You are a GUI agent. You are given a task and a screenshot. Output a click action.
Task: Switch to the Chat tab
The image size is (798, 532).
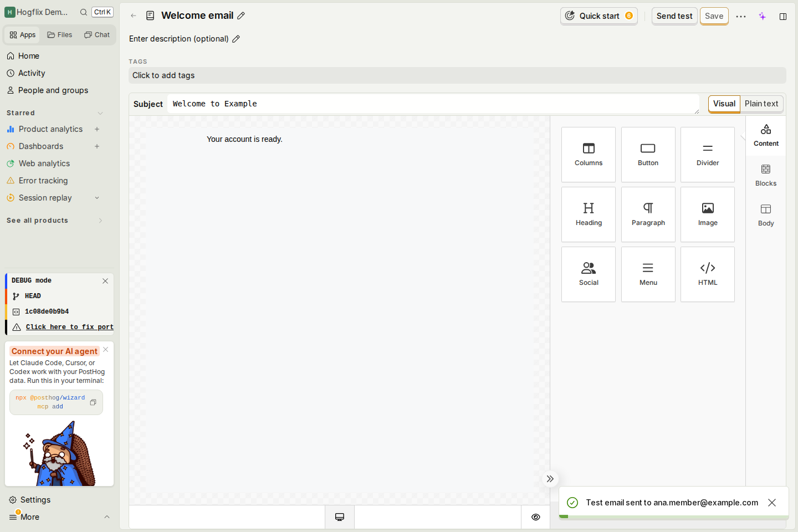(97, 35)
